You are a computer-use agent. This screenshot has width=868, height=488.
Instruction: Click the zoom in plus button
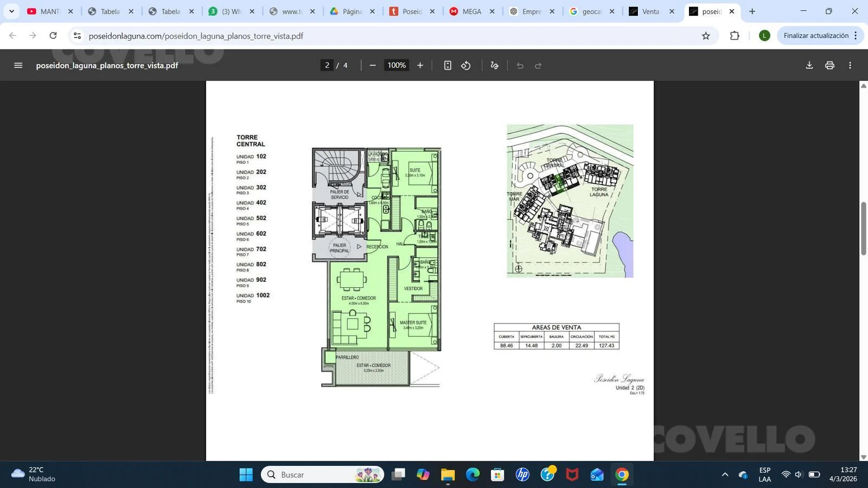(x=420, y=65)
